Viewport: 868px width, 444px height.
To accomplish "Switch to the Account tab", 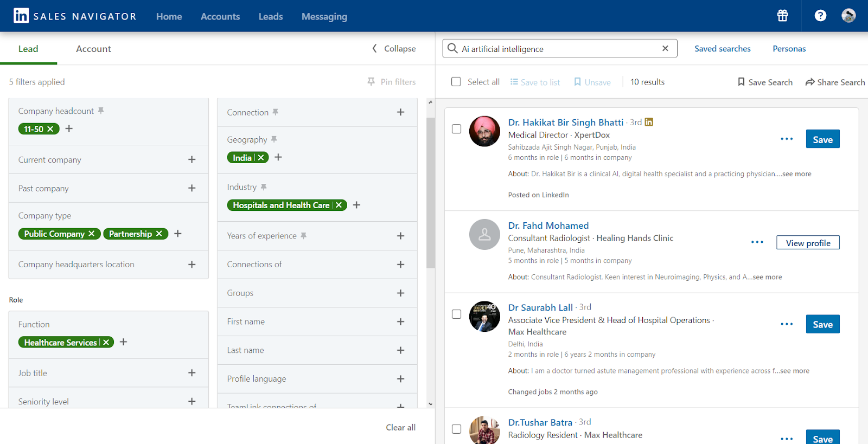I will (93, 49).
